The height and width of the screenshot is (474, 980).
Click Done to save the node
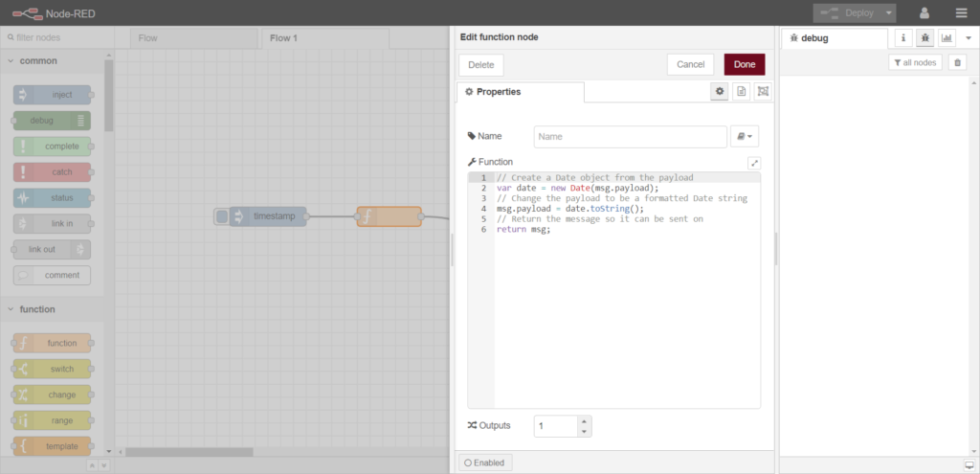coord(745,65)
